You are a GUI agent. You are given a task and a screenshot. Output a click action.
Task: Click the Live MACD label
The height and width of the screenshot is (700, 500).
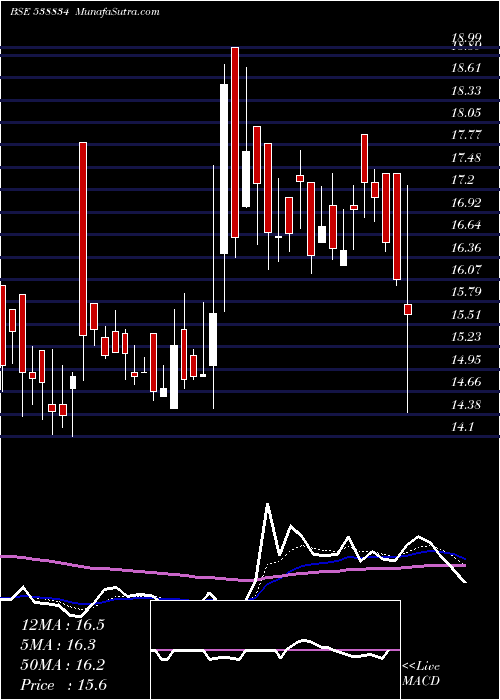point(421,674)
